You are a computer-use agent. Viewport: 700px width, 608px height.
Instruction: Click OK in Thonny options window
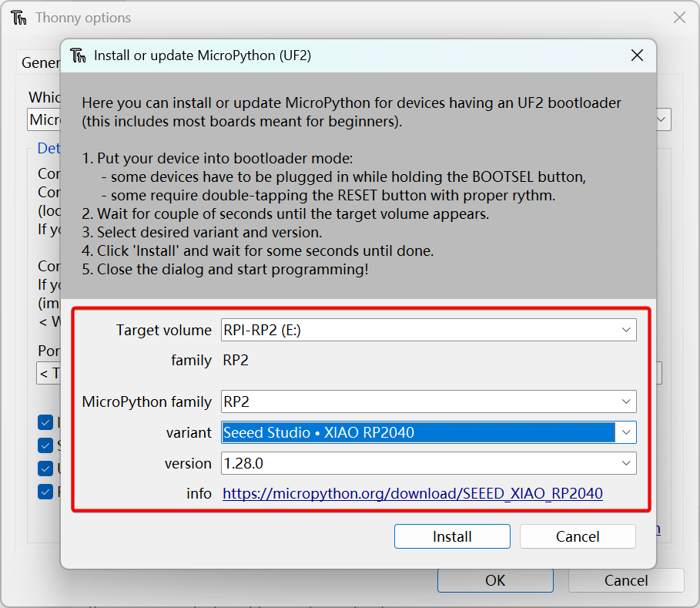pyautogui.click(x=495, y=580)
